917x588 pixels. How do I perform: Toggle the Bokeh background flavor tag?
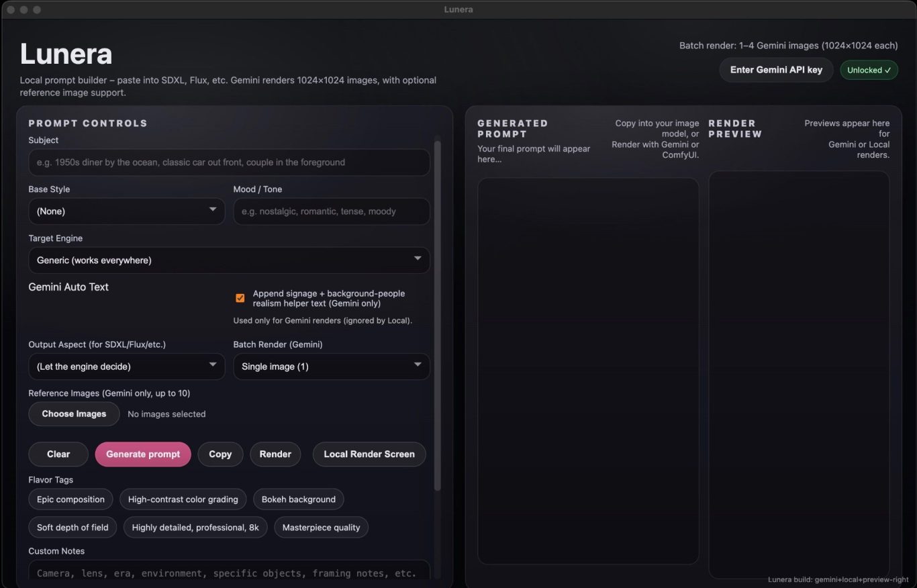tap(298, 499)
